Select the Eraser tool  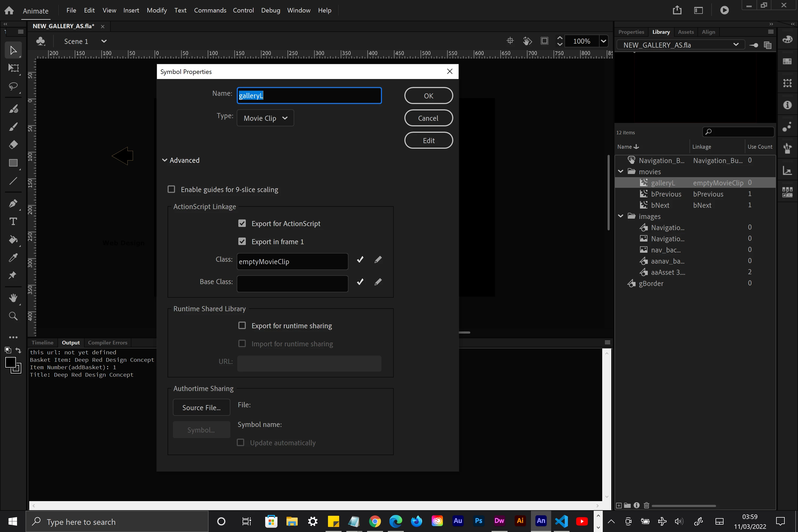click(x=13, y=145)
